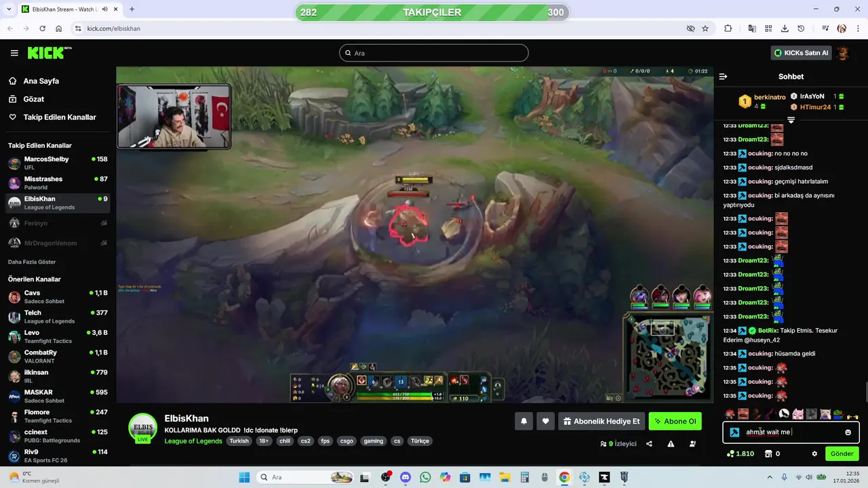Select offline channel Ferinyn
868x488 pixels.
[58, 223]
